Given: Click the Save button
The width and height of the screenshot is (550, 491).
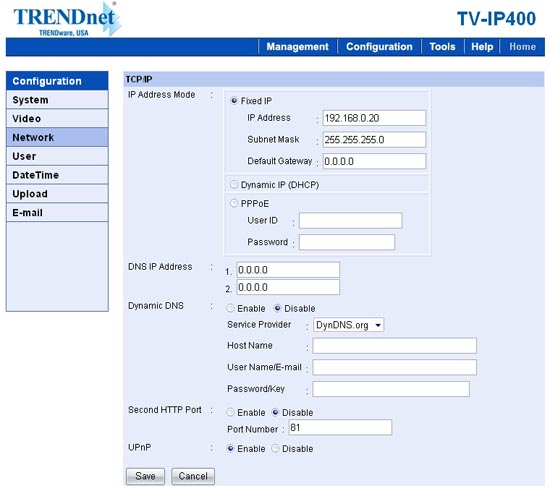Looking at the screenshot, I should click(x=145, y=476).
